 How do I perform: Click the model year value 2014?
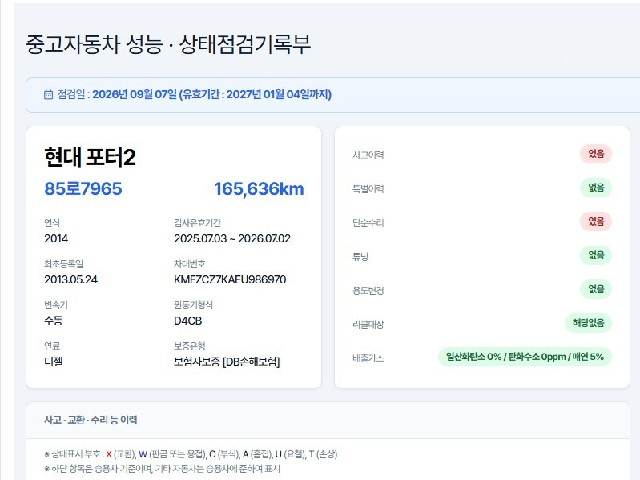[x=56, y=238]
